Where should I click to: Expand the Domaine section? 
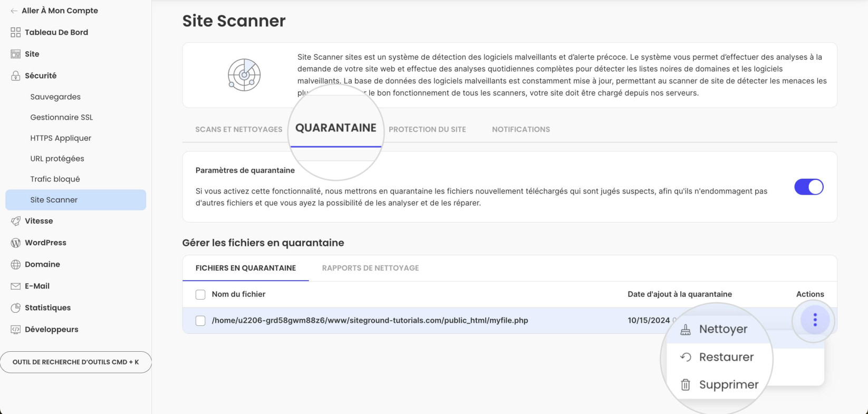click(x=42, y=264)
